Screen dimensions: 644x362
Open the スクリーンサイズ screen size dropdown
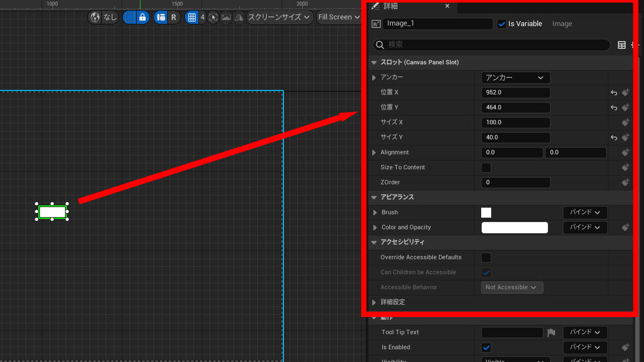coord(280,17)
